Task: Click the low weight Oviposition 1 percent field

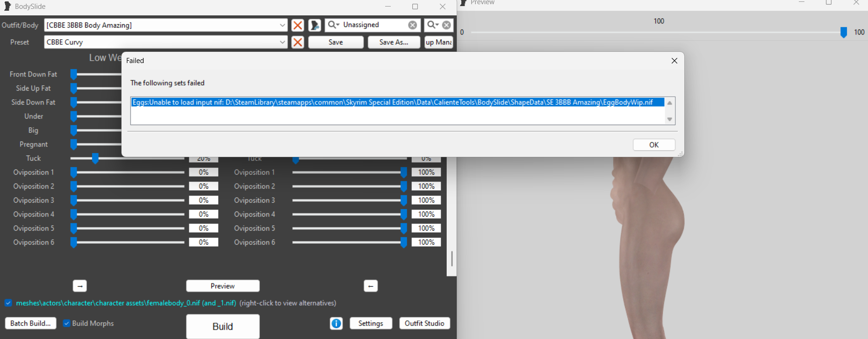Action: [203, 172]
